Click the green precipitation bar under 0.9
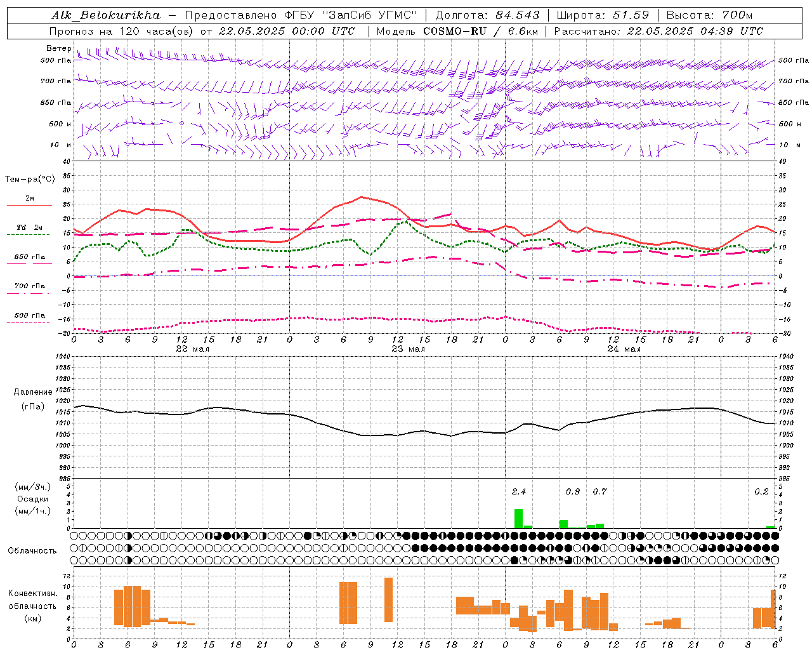 coord(563,524)
